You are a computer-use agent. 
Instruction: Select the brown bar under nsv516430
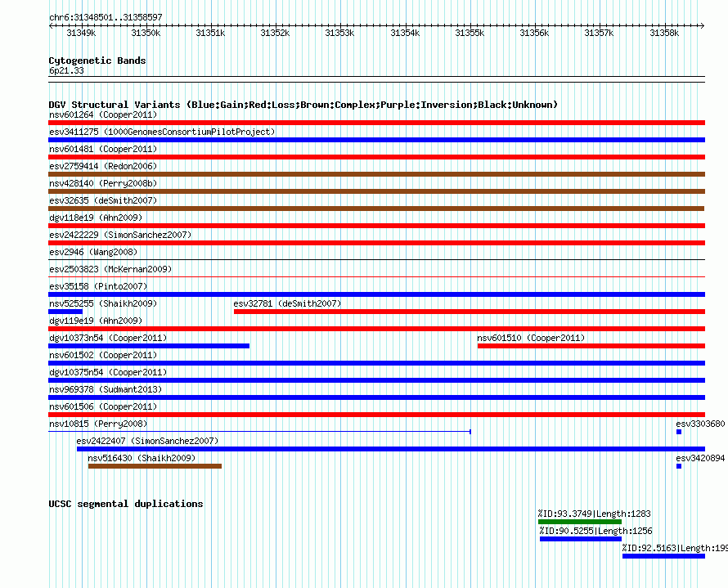pos(155,466)
